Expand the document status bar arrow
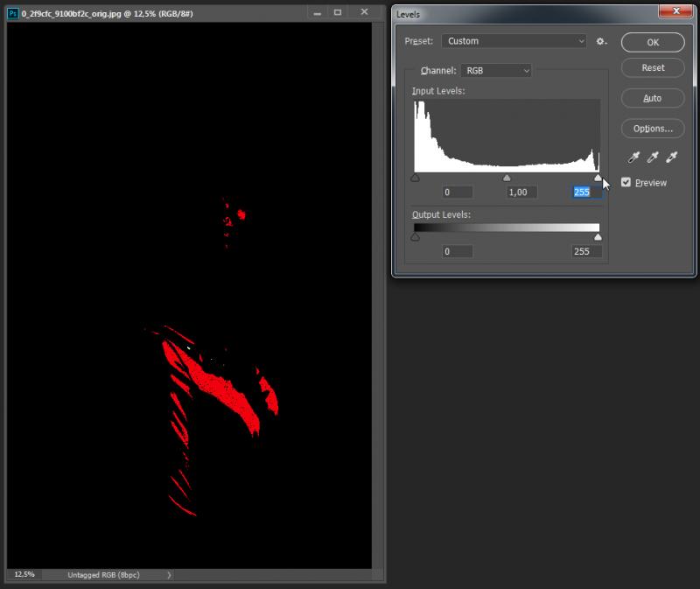The image size is (700, 589). click(x=169, y=575)
